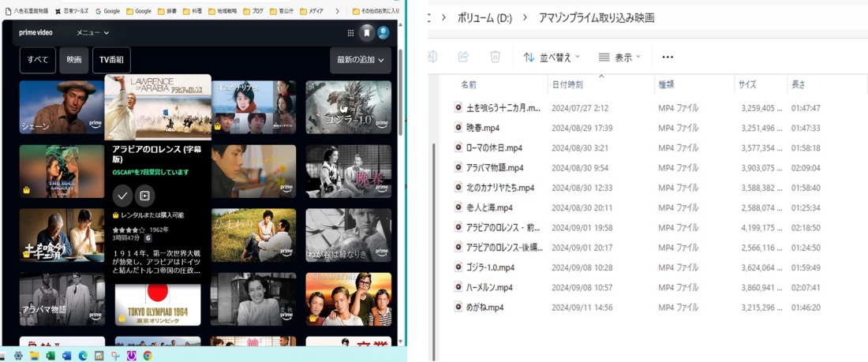
Task: Open the メディア bookmark folder
Action: pos(312,11)
